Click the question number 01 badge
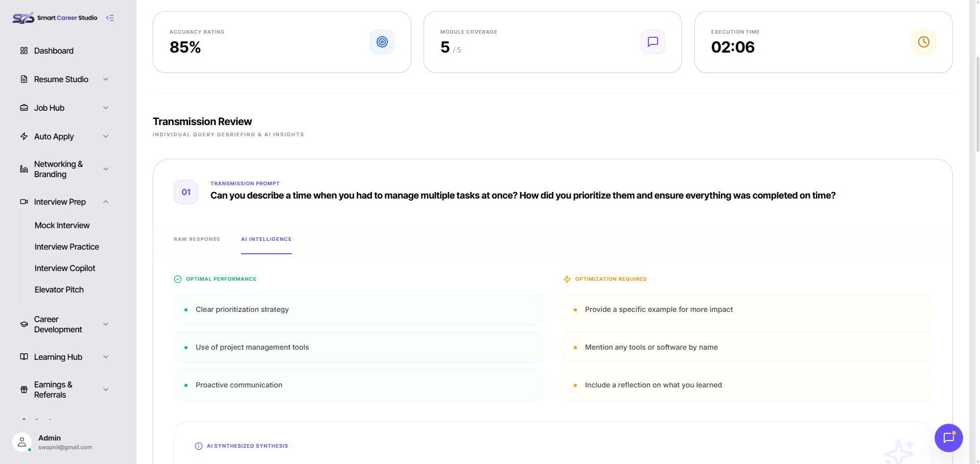 (186, 192)
